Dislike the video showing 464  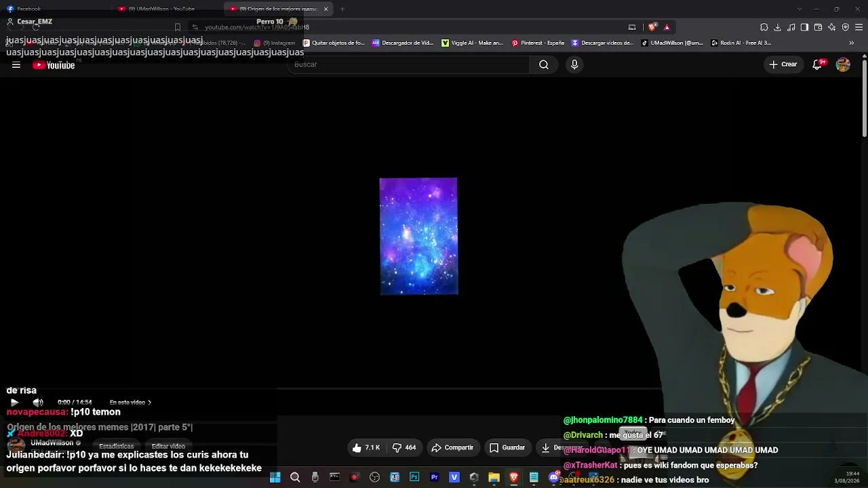click(405, 447)
